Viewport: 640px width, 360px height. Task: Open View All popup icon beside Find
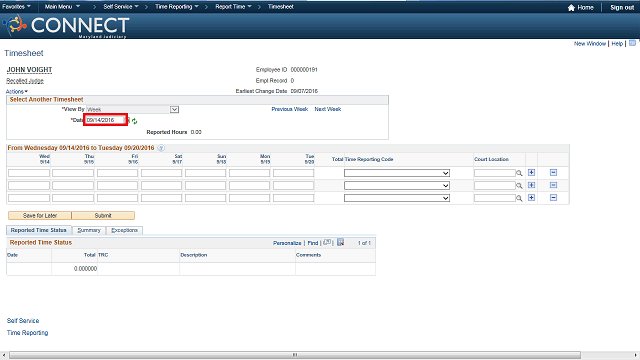pyautogui.click(x=327, y=242)
